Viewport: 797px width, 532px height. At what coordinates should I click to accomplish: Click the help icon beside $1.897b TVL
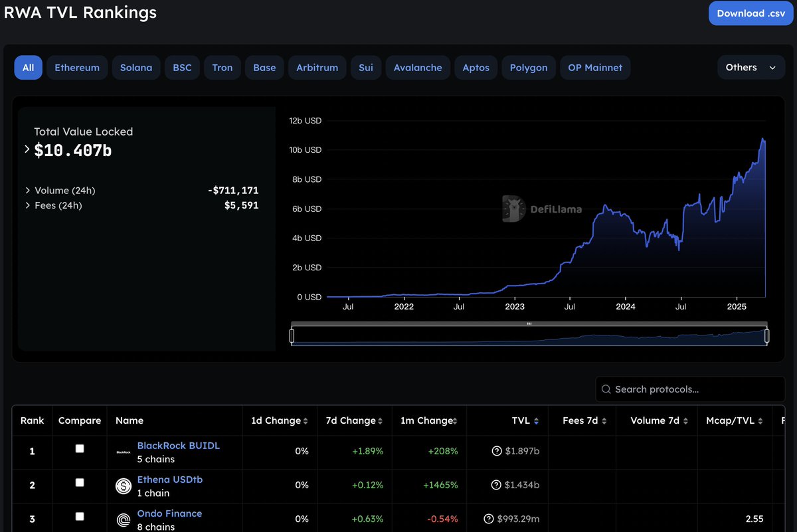(496, 452)
